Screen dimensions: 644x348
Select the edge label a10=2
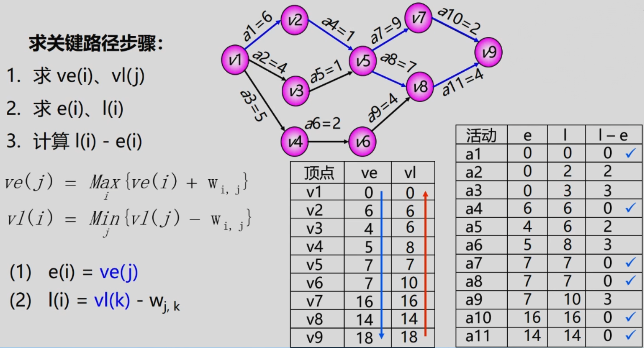[x=459, y=21]
